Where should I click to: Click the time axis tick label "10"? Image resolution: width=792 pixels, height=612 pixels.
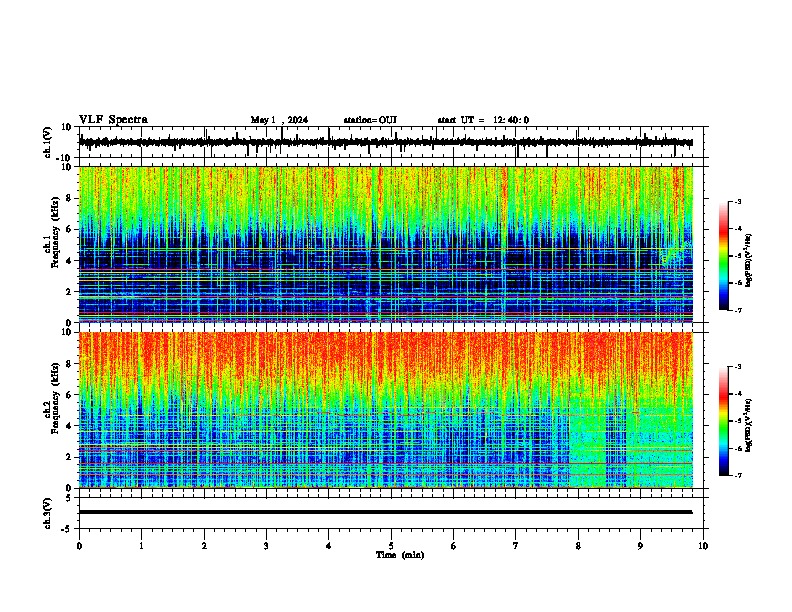(x=703, y=546)
